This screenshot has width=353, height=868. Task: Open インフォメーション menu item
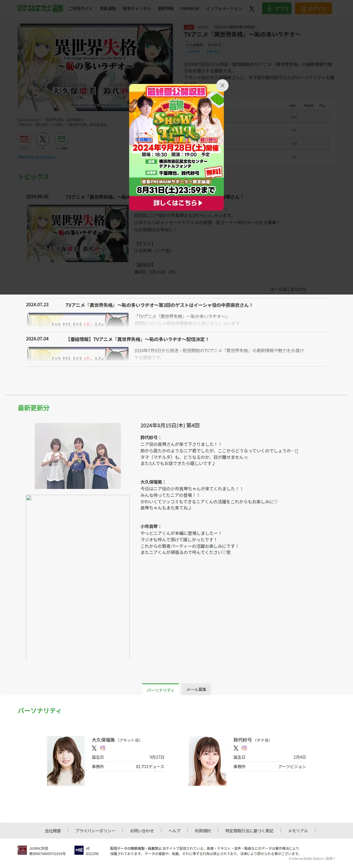pyautogui.click(x=224, y=9)
